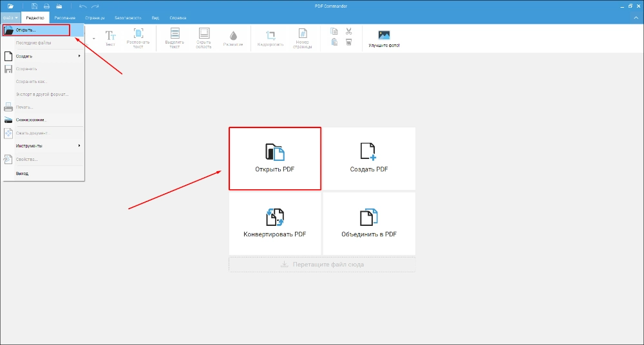Click the scissors cut icon
Viewport: 644px width, 345px height.
tap(348, 31)
